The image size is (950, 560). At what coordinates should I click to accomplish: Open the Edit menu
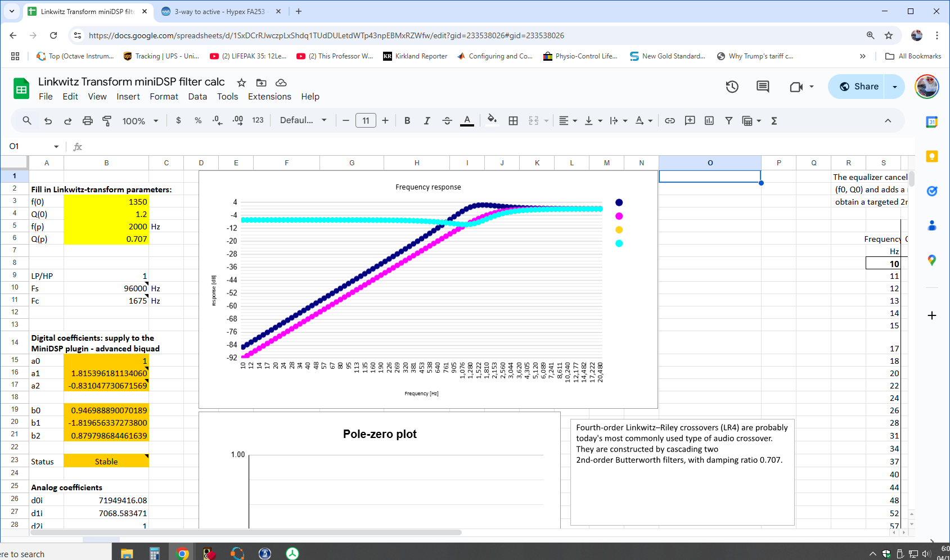[70, 97]
